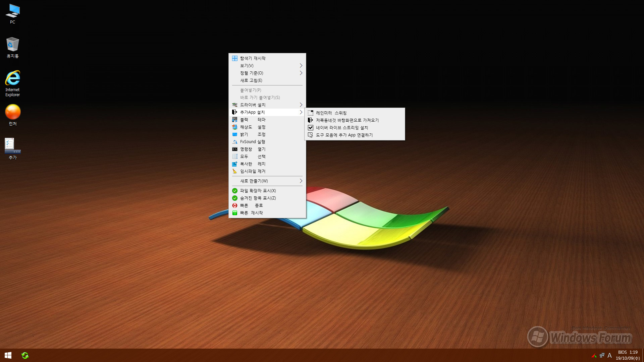Screen dimensions: 644x362
Task: Click the 해상도 설정 menu icon
Action: click(x=235, y=127)
